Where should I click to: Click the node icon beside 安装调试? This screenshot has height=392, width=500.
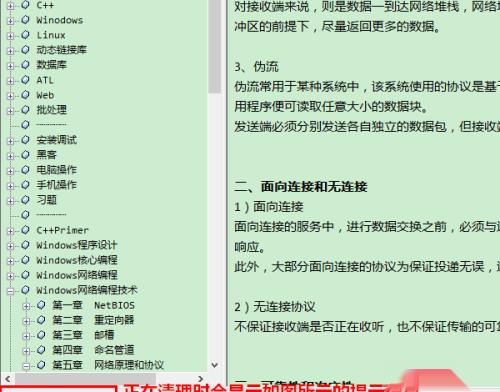25,140
